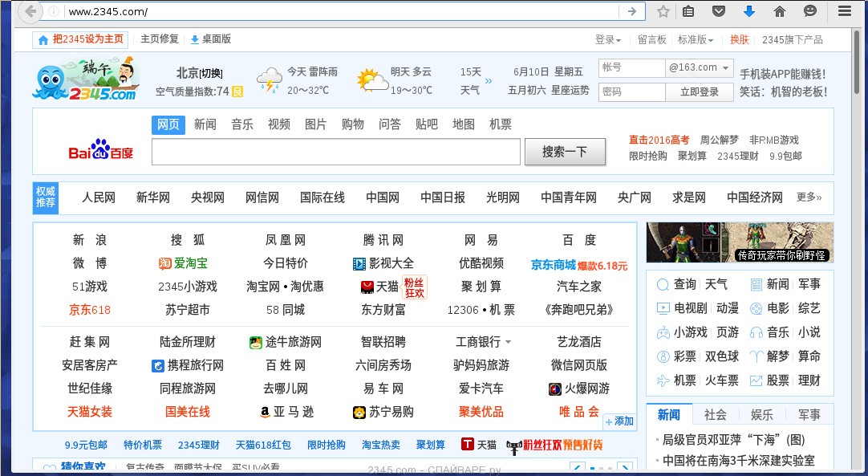The height and width of the screenshot is (476, 868).
Task: Click the 桌面版 download link
Action: point(210,39)
